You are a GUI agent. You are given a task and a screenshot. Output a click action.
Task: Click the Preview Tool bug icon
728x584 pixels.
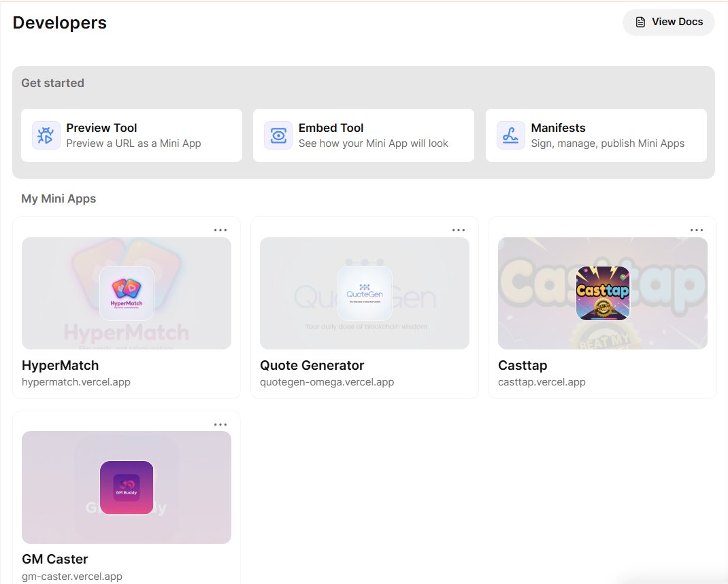46,135
